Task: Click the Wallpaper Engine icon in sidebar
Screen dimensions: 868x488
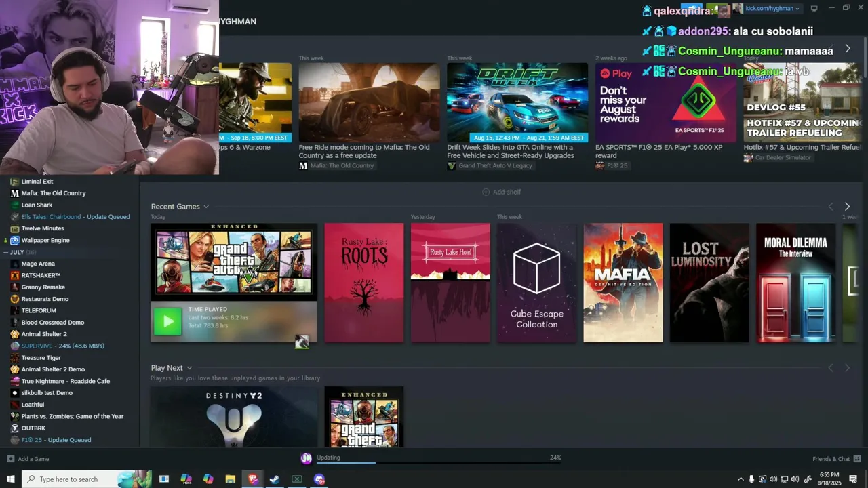Action: point(15,240)
